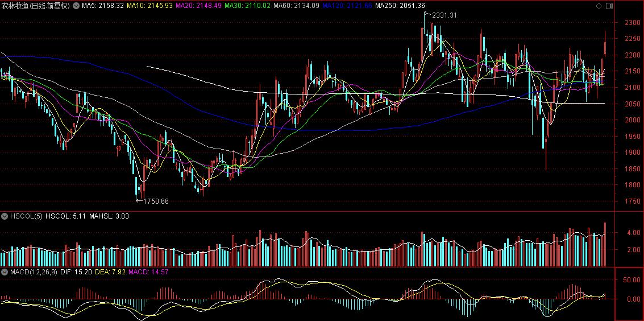Click the 0.00 MACD axis label
The height and width of the screenshot is (321, 644).
(633, 299)
